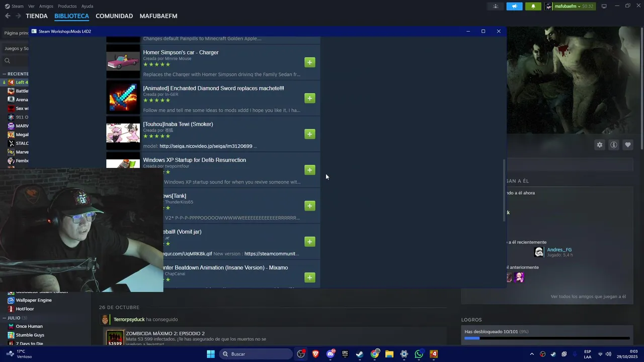Click library search magnifier icon
The image size is (644, 362).
pos(7,61)
